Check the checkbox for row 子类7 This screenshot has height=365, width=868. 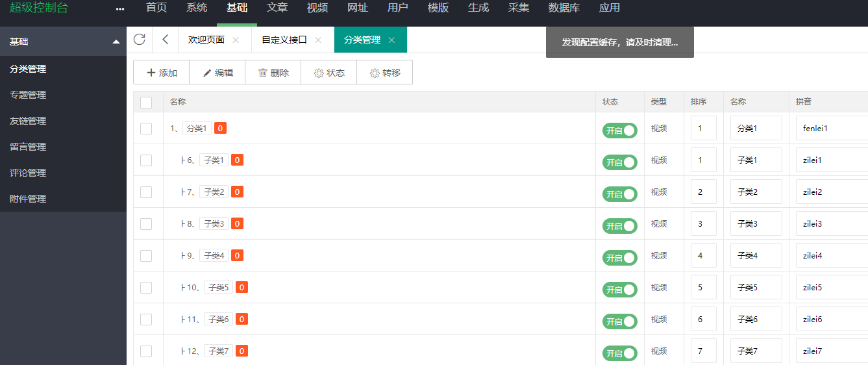pos(146,351)
